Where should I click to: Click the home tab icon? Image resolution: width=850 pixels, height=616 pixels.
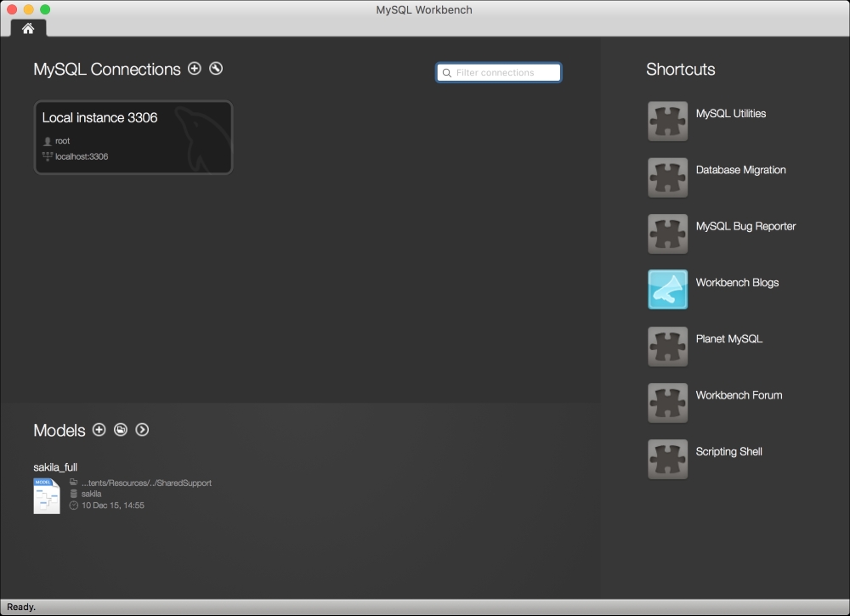[x=28, y=28]
